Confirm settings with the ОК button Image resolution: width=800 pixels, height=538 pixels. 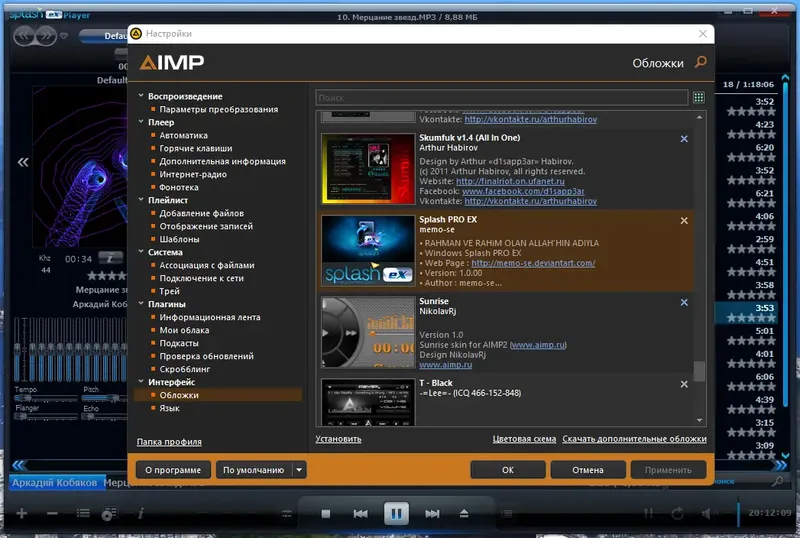point(508,470)
